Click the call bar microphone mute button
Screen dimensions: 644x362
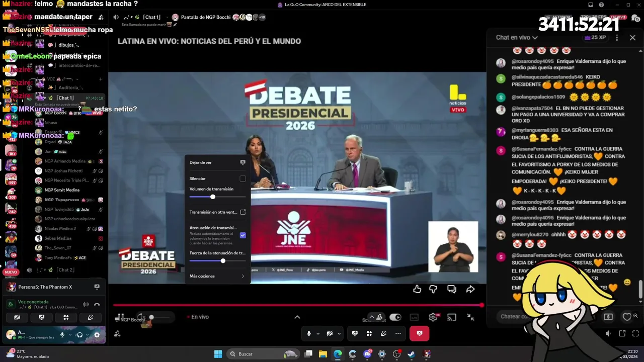click(x=309, y=333)
